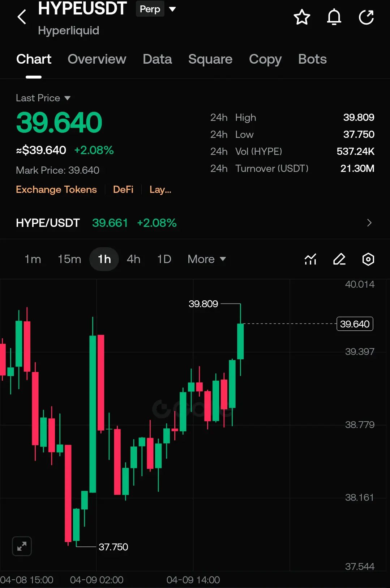Select the 1m timeframe

click(33, 259)
